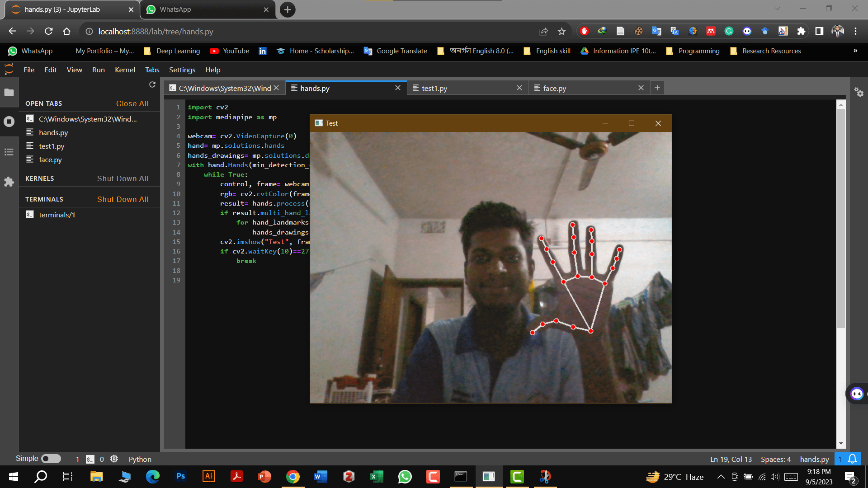Open the Kernel menu
The height and width of the screenshot is (488, 868).
pyautogui.click(x=125, y=70)
